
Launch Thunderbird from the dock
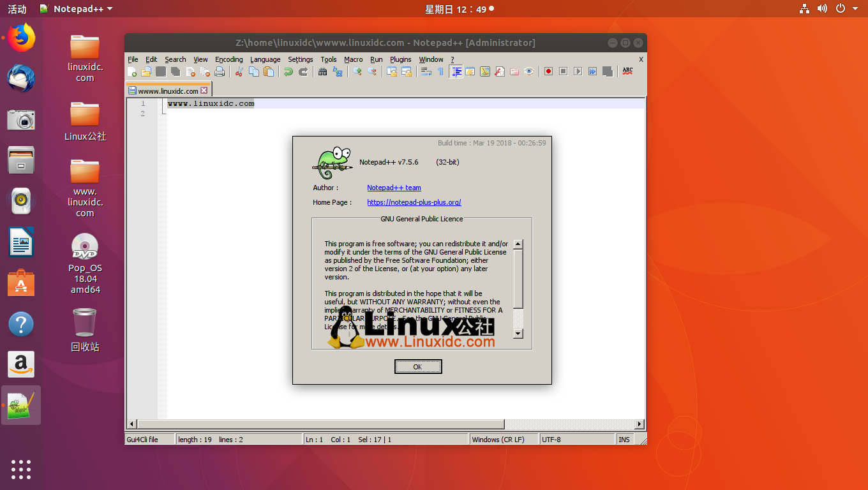21,78
